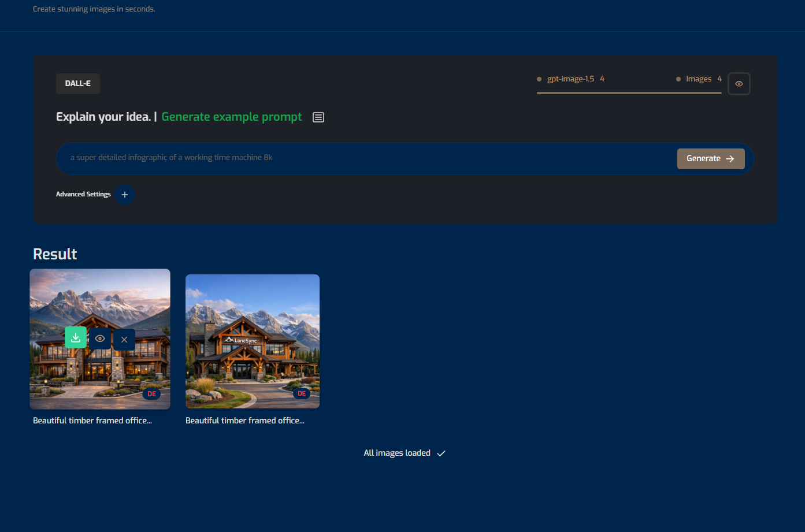Focus the idea prompt input field
This screenshot has height=532, width=805.
click(364, 158)
